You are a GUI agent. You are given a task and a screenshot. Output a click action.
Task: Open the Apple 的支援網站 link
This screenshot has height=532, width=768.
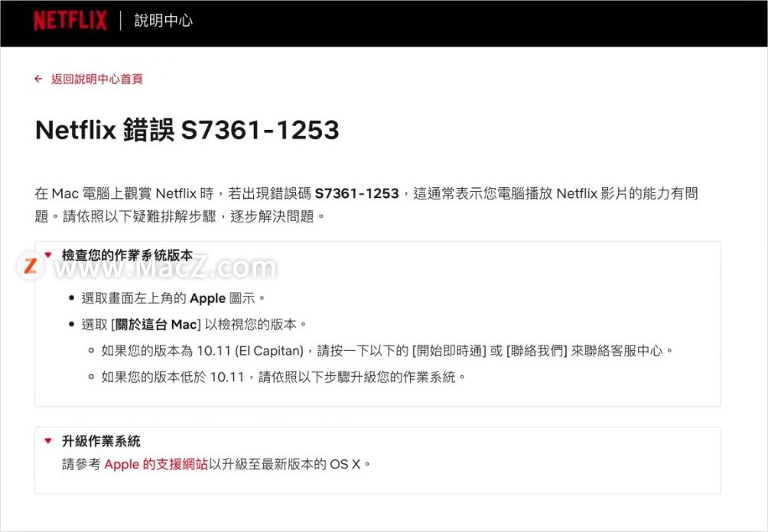156,464
